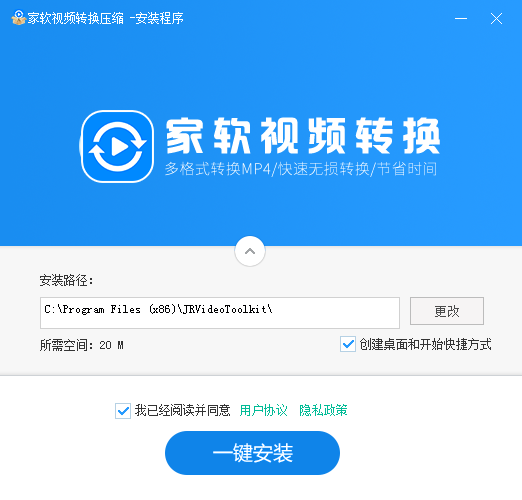The width and height of the screenshot is (522, 500).
Task: Click the 家软视频转换 large title text
Action: [303, 136]
